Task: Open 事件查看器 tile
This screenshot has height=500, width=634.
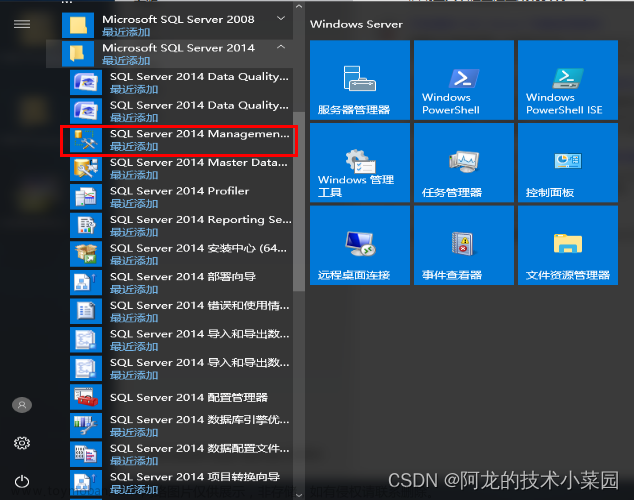Action: [x=464, y=245]
